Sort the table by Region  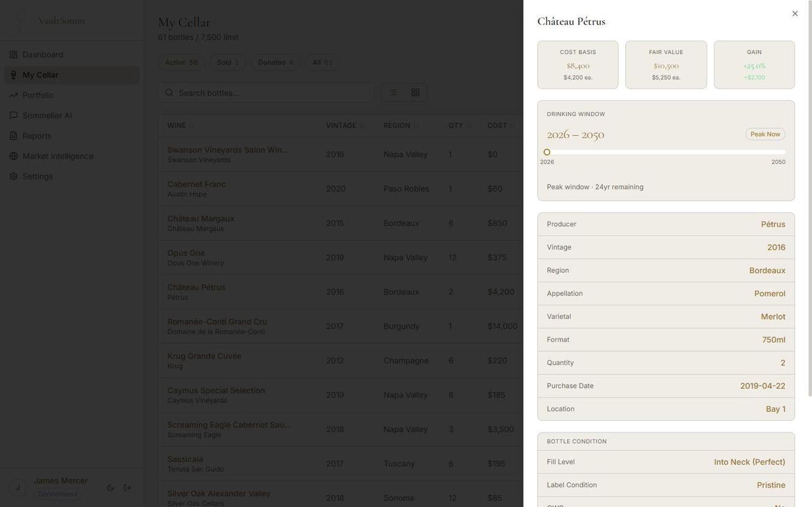tap(402, 126)
